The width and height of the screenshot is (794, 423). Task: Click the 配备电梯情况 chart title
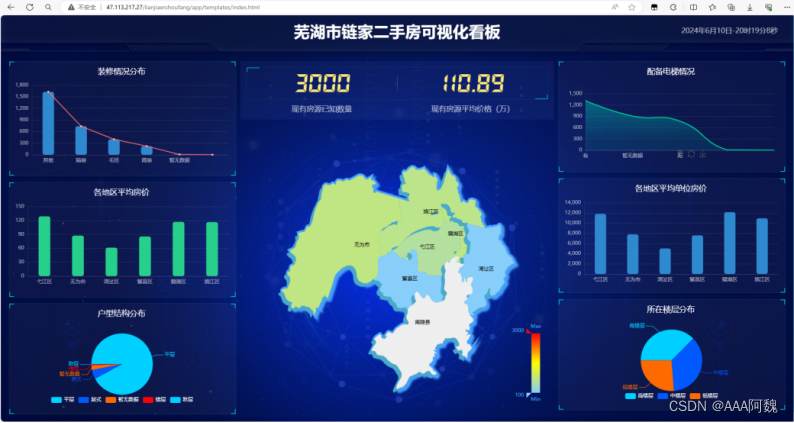point(671,71)
